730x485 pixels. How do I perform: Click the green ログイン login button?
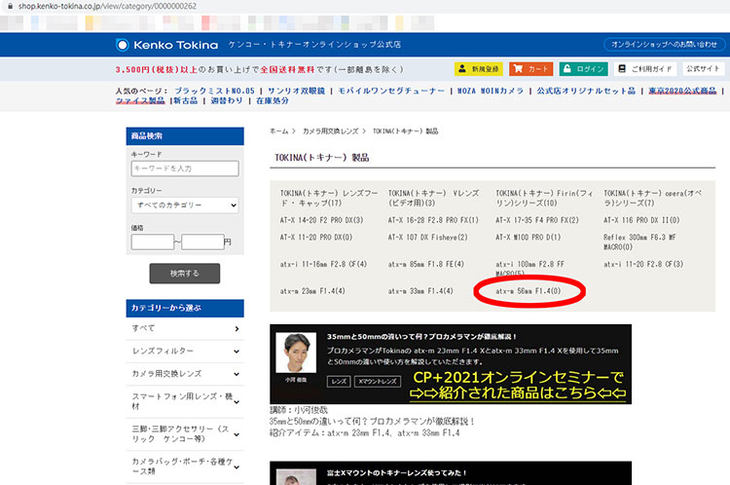(584, 69)
